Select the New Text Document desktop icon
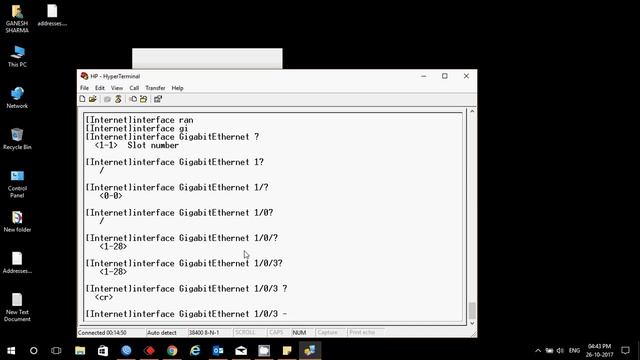 pos(17,307)
